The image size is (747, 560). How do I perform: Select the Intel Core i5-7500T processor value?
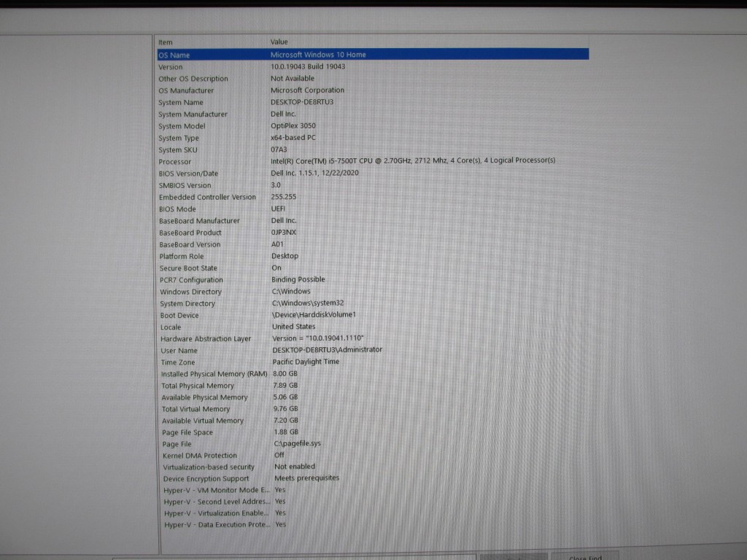413,160
